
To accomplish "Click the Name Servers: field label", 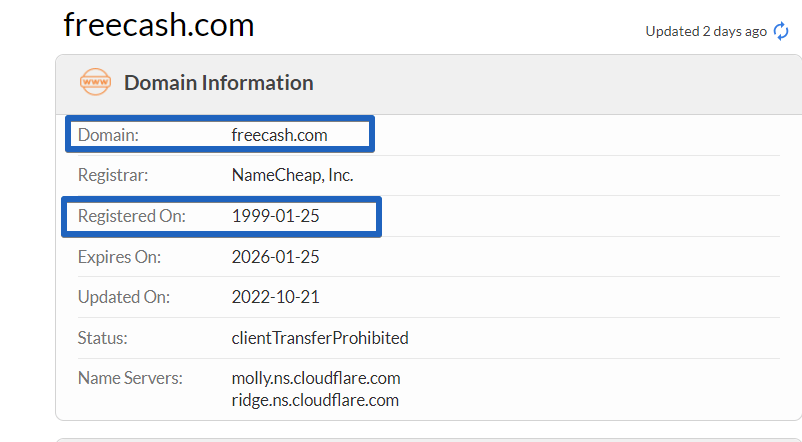I will click(130, 378).
